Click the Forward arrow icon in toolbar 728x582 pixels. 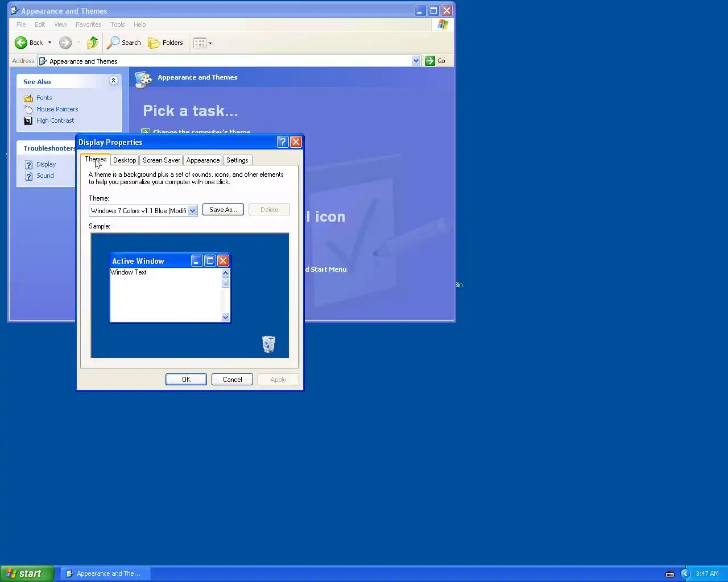point(65,43)
